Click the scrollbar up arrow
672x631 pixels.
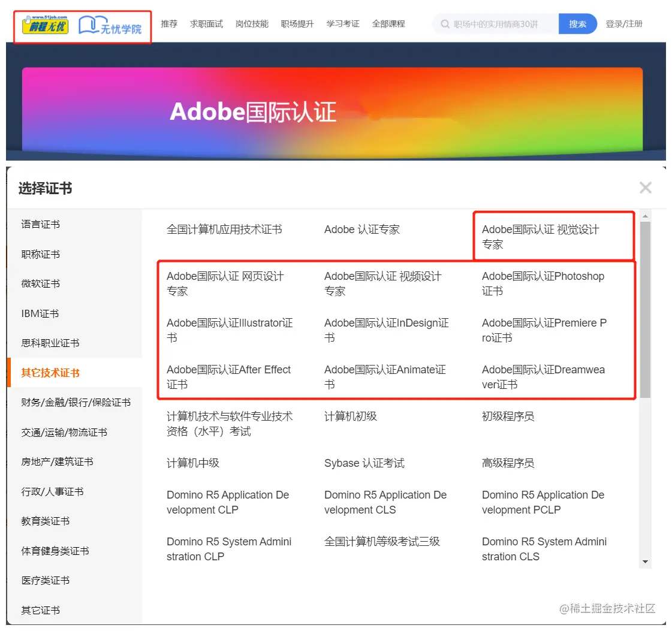coord(645,217)
